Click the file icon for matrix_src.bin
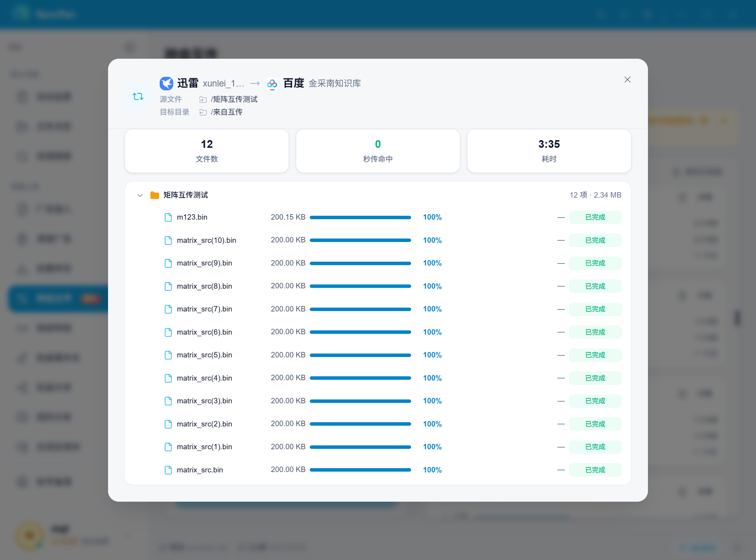 pyautogui.click(x=168, y=470)
